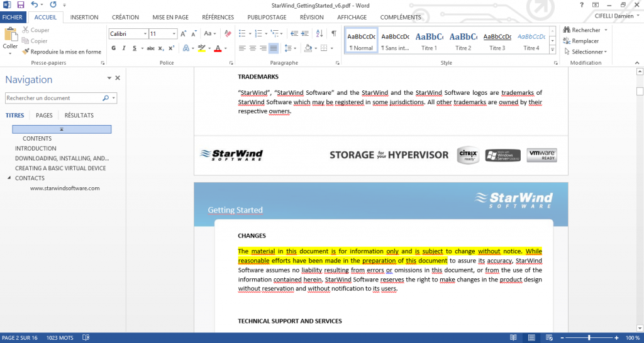This screenshot has height=343, width=644.
Task: Click the sort A-Z icon
Action: (x=319, y=33)
